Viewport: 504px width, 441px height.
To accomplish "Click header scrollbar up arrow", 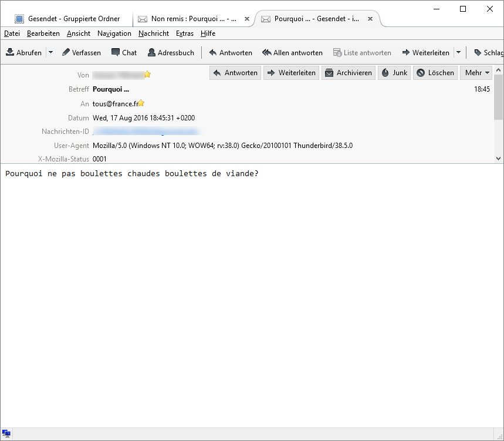I will click(498, 70).
